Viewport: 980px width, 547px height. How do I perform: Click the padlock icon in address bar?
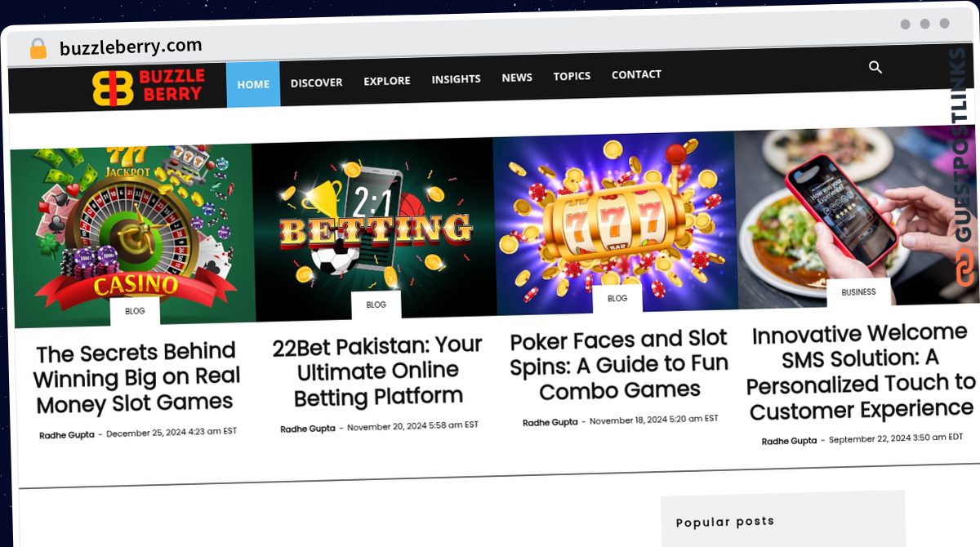tap(38, 48)
